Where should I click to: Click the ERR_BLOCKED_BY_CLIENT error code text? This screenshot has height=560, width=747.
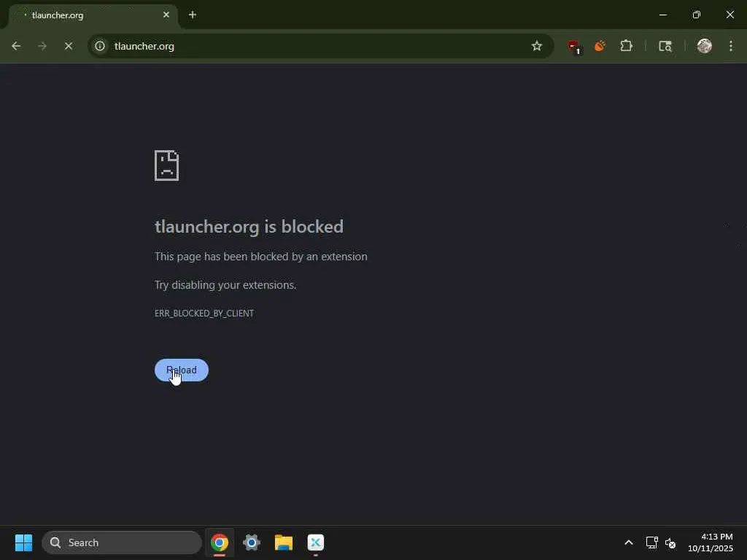204,313
